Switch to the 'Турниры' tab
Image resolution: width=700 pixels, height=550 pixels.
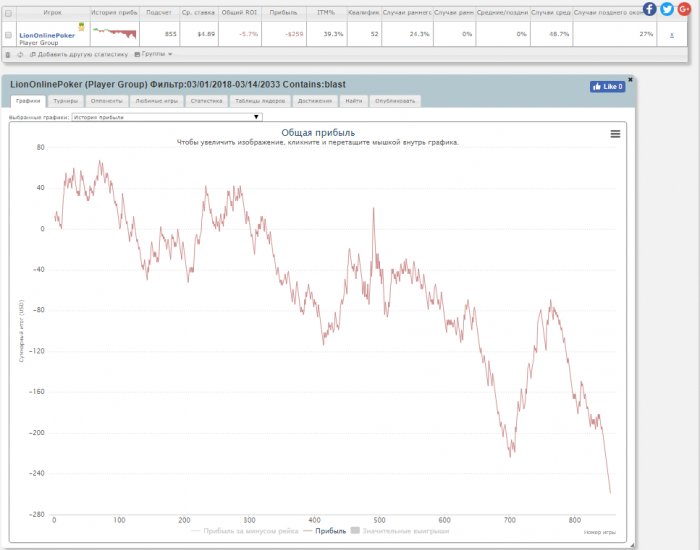coord(67,101)
